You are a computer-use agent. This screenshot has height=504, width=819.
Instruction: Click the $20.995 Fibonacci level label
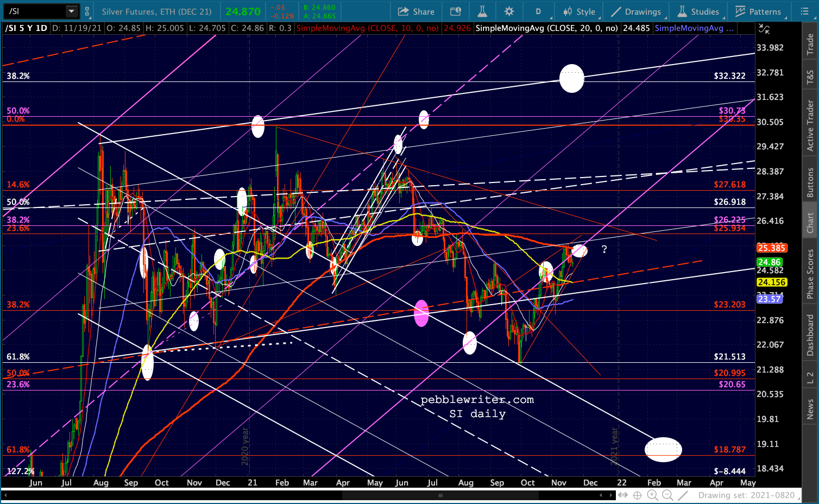pos(729,373)
